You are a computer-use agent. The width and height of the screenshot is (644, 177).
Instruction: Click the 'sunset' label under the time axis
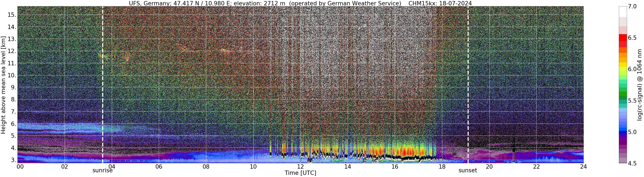tap(468, 171)
